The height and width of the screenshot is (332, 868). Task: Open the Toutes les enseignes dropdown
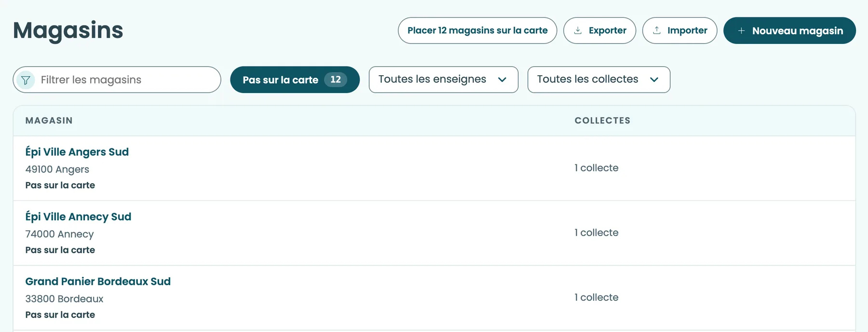pyautogui.click(x=443, y=80)
